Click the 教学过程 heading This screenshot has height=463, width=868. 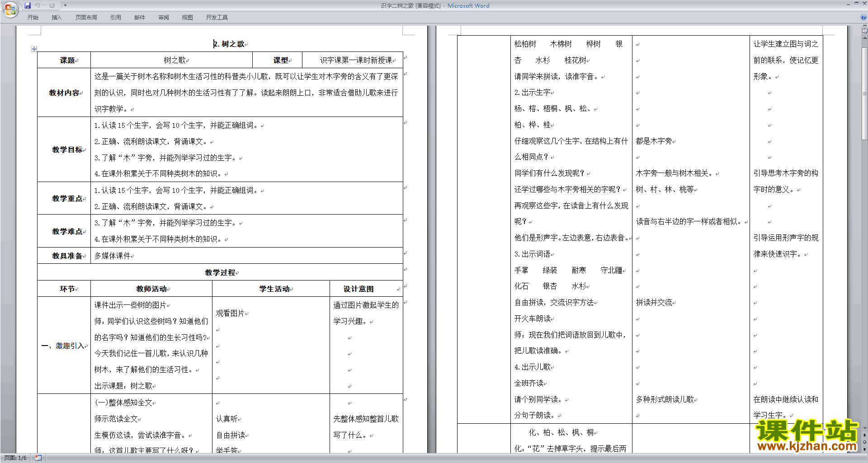coord(220,272)
